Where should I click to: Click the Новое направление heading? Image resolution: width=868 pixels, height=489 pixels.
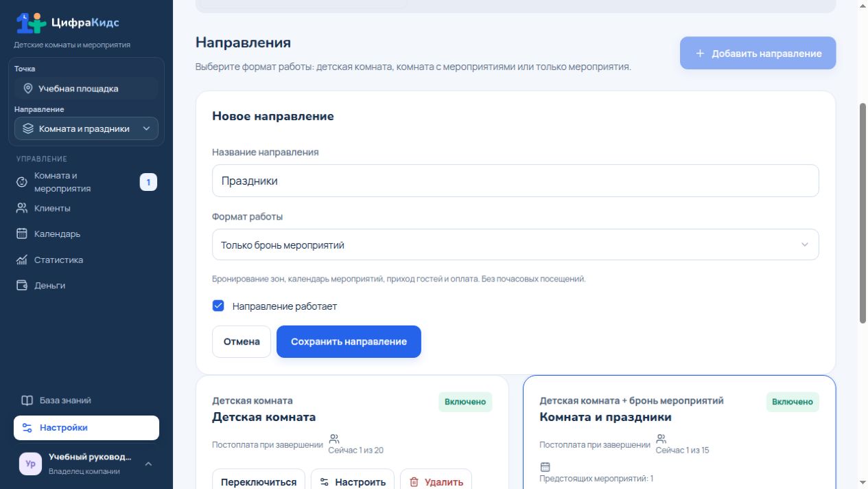pyautogui.click(x=273, y=116)
